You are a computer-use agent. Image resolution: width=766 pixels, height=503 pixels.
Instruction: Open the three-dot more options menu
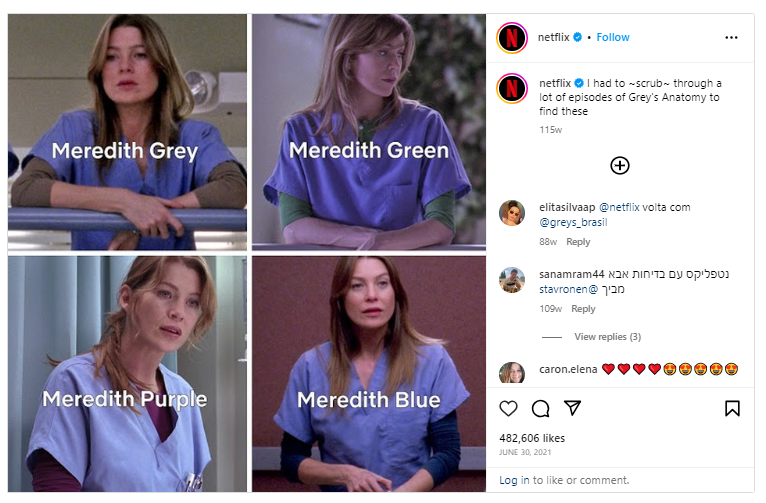[x=731, y=38]
